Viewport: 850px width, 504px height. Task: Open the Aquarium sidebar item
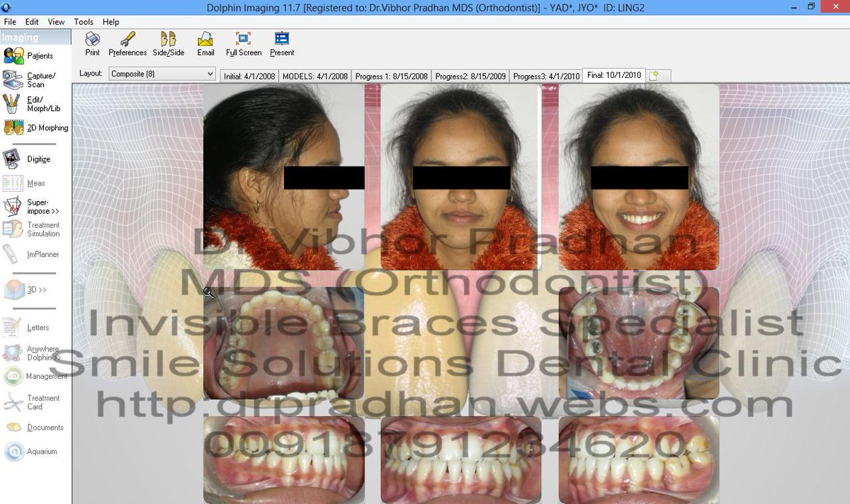(x=30, y=452)
